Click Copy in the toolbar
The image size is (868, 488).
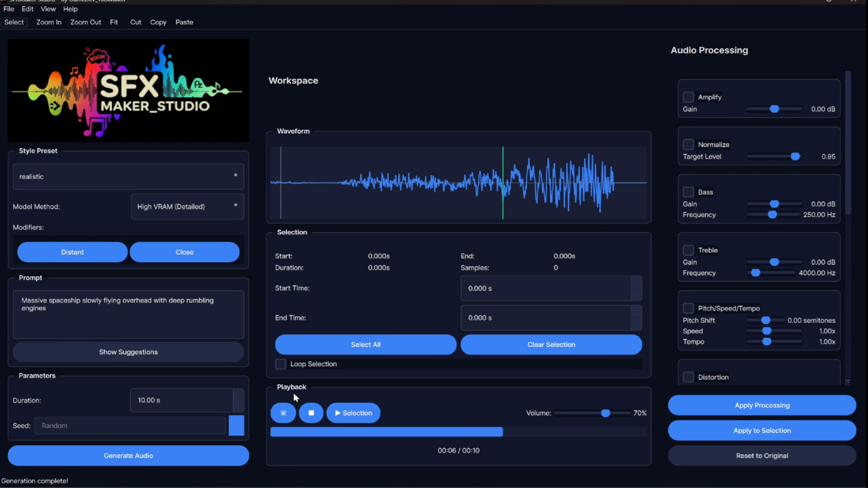158,22
